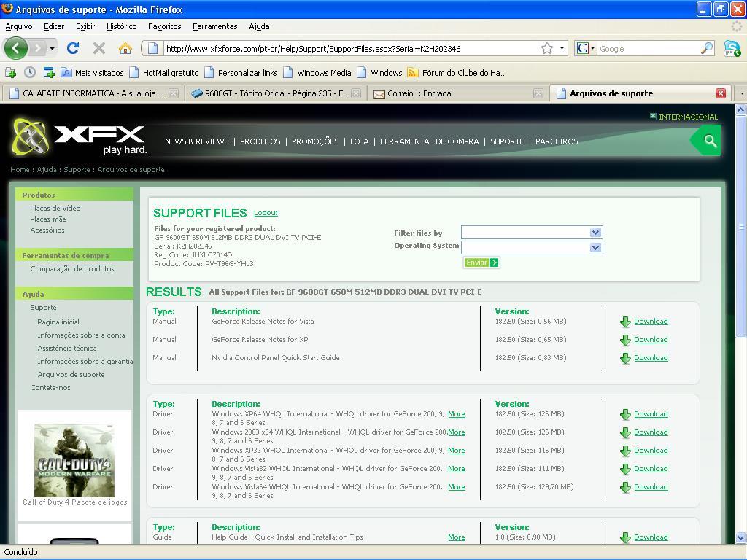Click download arrow icon for Windows Vista32 driver
747x560 pixels.
pyautogui.click(x=625, y=469)
